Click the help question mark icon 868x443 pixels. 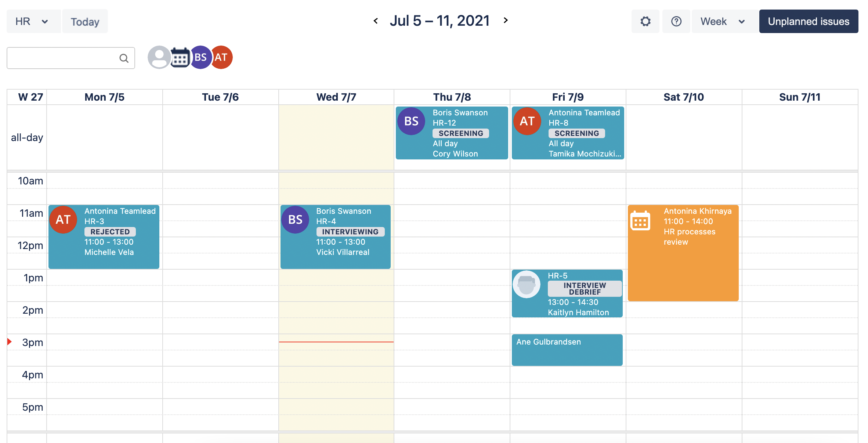click(676, 21)
